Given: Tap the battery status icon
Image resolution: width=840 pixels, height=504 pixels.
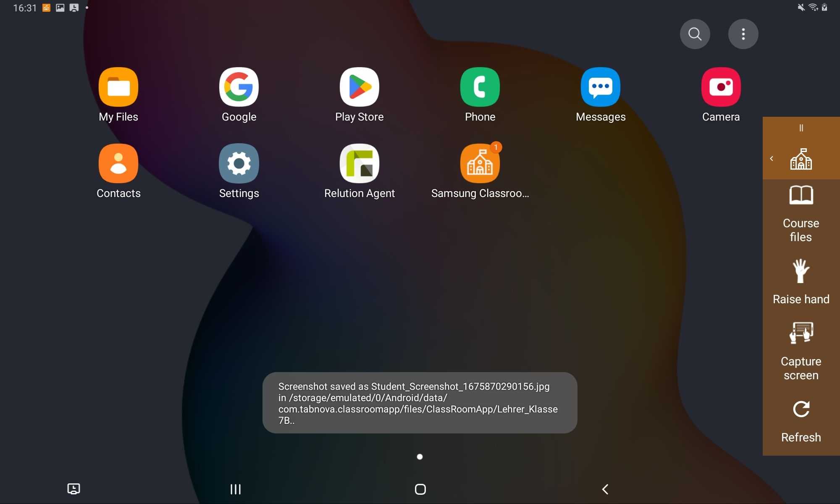Looking at the screenshot, I should click(824, 7).
